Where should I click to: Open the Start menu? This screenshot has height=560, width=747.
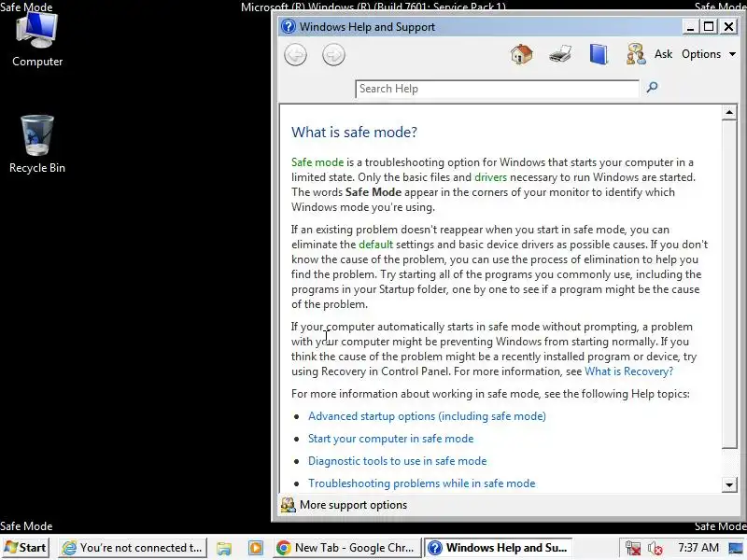coord(26,548)
